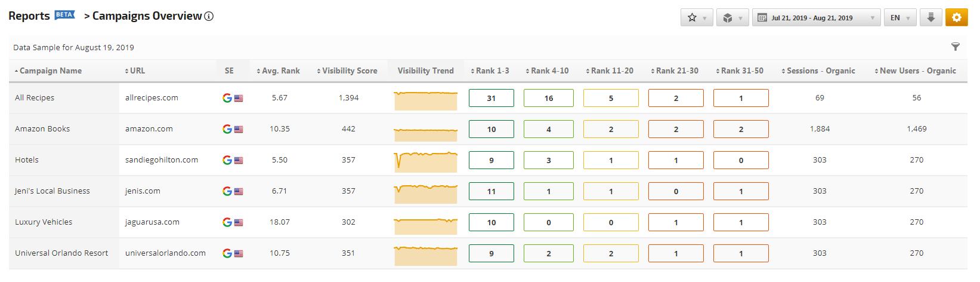
Task: Sort by URL column header
Action: pos(135,70)
